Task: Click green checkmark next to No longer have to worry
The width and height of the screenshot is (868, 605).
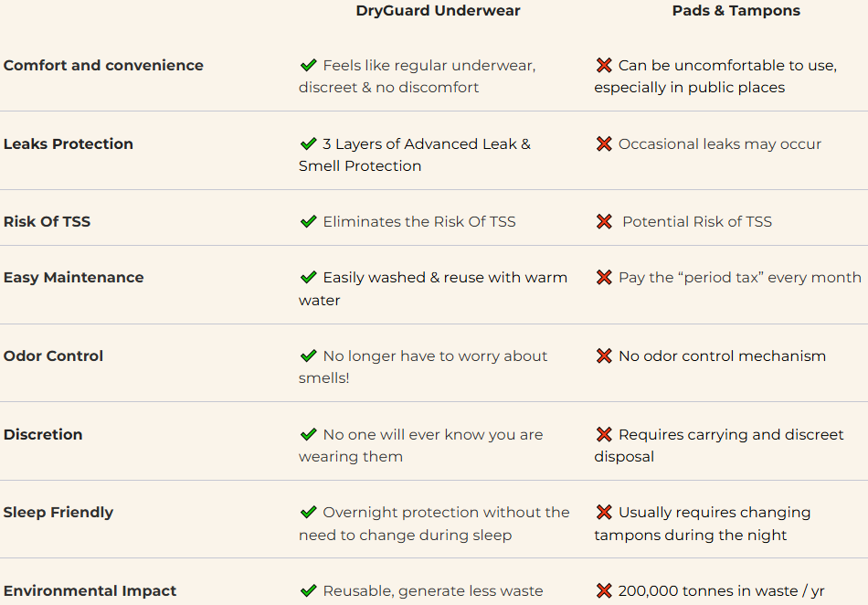Action: 308,356
